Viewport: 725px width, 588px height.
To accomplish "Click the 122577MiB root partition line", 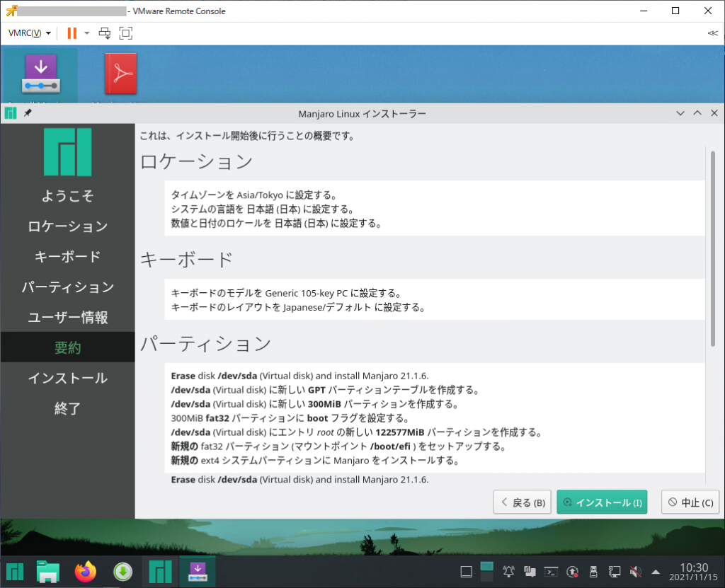I will tap(357, 432).
